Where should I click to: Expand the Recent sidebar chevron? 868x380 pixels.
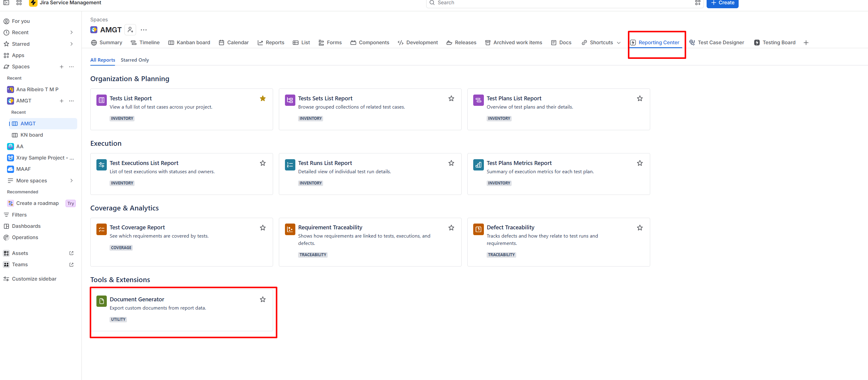click(x=71, y=32)
